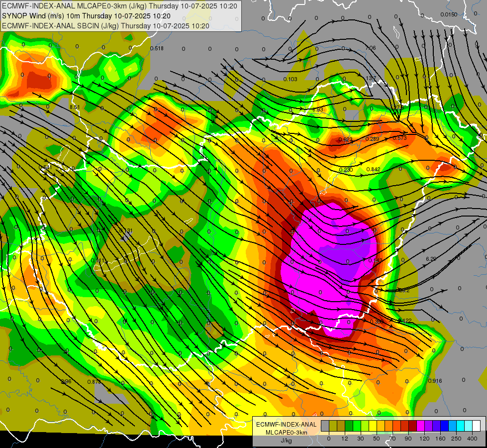Click the map value 0.916
The height and width of the screenshot is (448, 487).
435,381
